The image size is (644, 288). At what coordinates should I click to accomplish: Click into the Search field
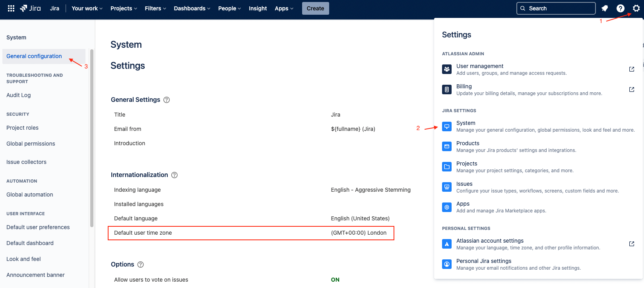[x=556, y=8]
